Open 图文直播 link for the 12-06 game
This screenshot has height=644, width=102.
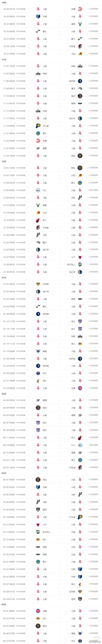click(x=93, y=190)
